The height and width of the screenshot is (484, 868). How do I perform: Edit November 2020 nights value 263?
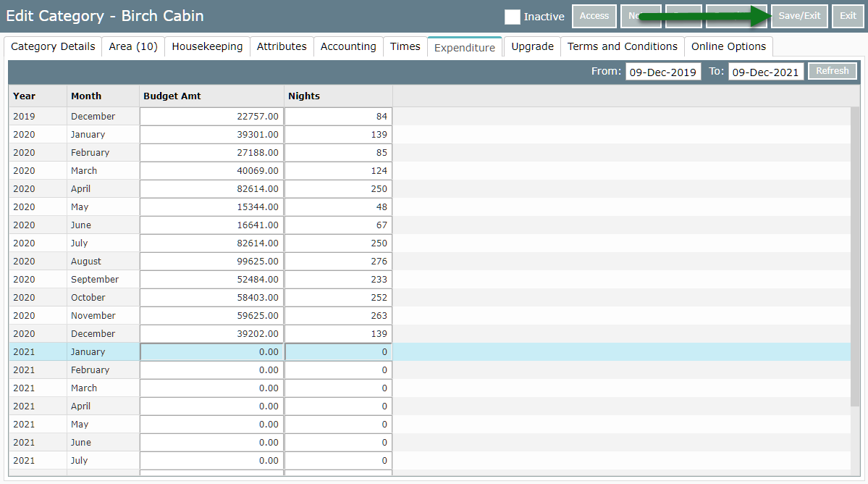click(338, 316)
